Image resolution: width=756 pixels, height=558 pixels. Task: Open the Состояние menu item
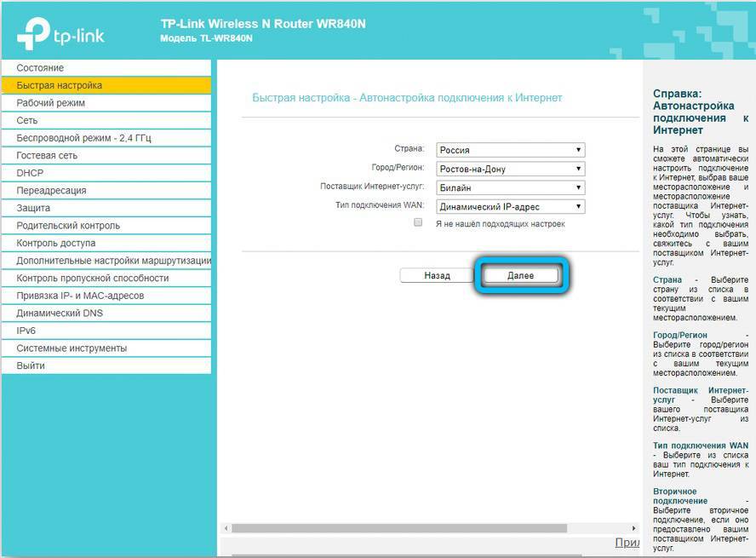coord(40,68)
